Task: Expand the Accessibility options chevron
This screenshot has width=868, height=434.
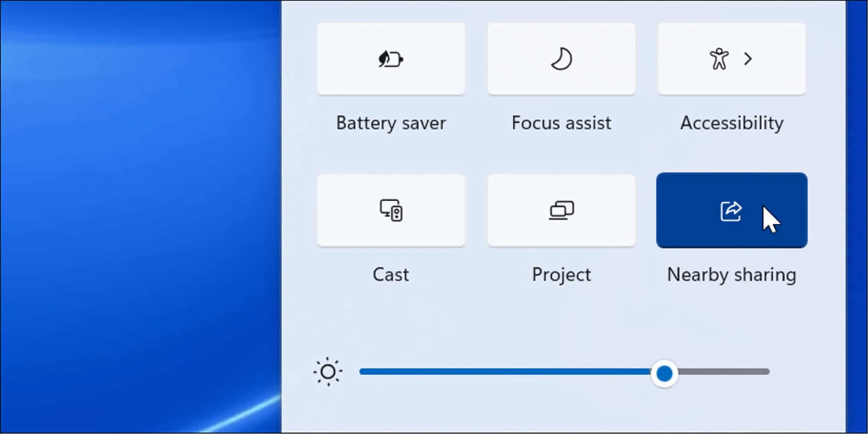Action: [748, 59]
